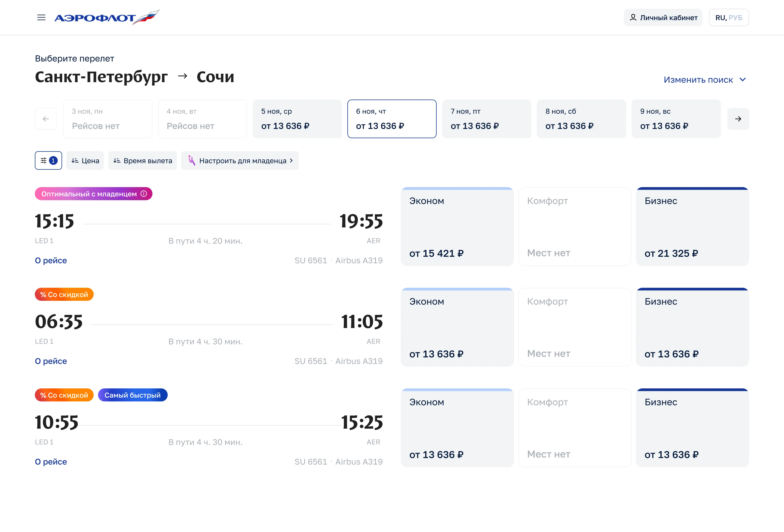Click the Aeroflot logo
Viewport: 784px width, 532px height.
(107, 17)
